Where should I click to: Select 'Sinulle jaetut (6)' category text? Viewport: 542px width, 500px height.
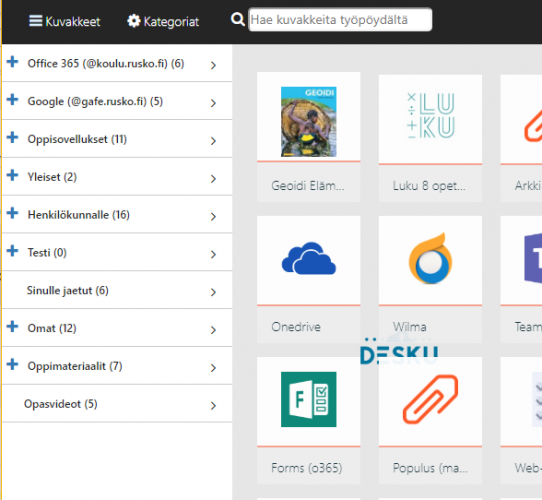point(68,290)
